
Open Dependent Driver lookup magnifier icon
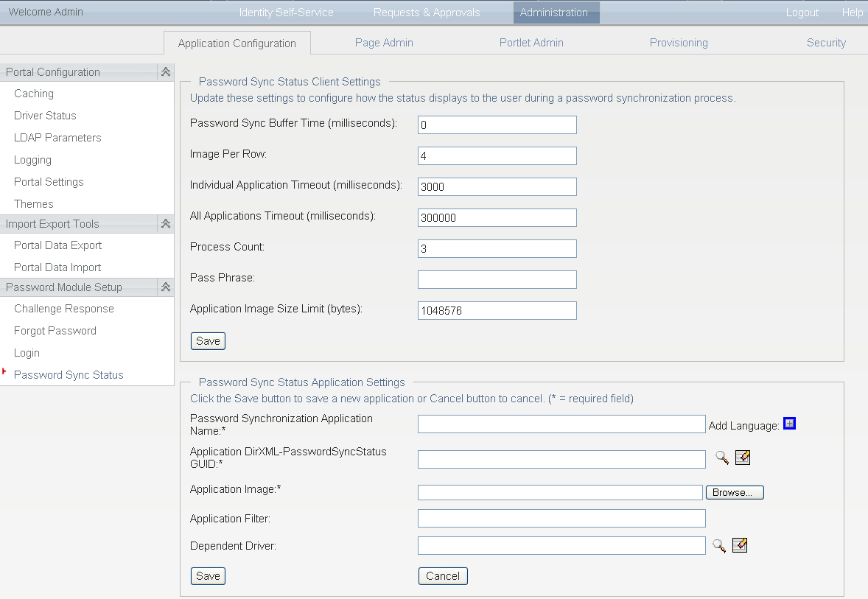719,545
